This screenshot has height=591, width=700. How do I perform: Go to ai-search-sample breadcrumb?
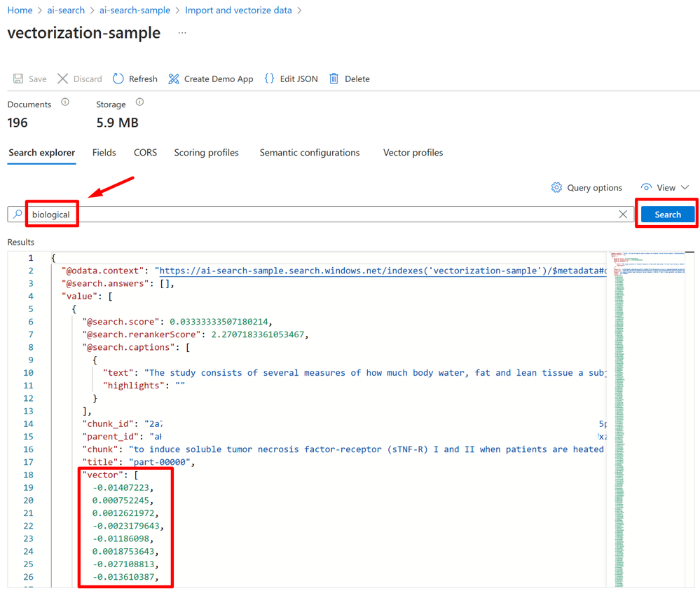click(x=135, y=11)
